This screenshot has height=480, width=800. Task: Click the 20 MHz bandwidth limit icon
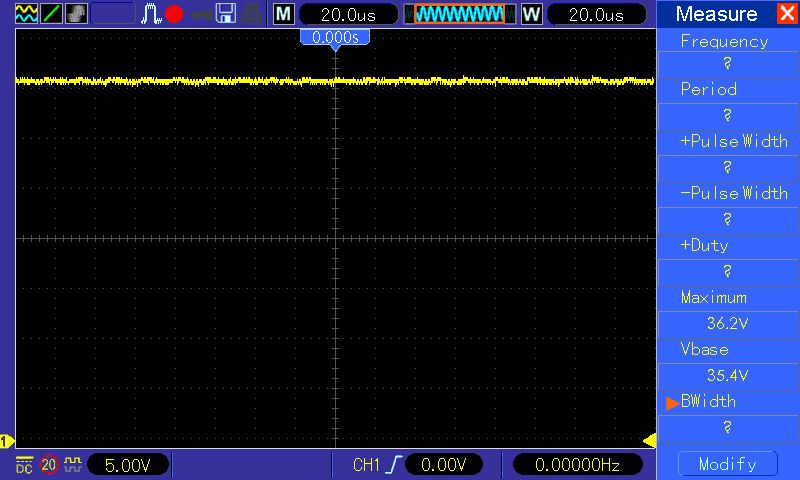(49, 465)
